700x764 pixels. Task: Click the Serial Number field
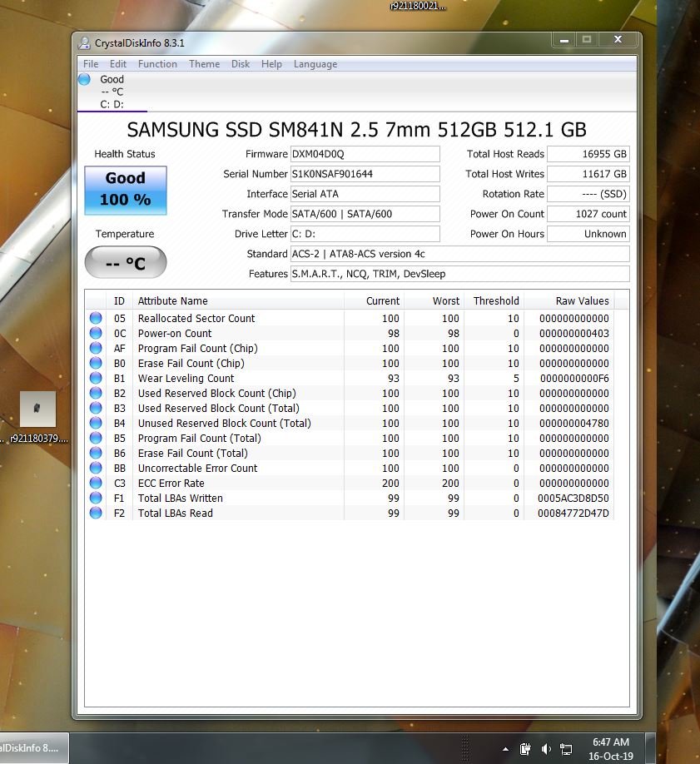[365, 174]
